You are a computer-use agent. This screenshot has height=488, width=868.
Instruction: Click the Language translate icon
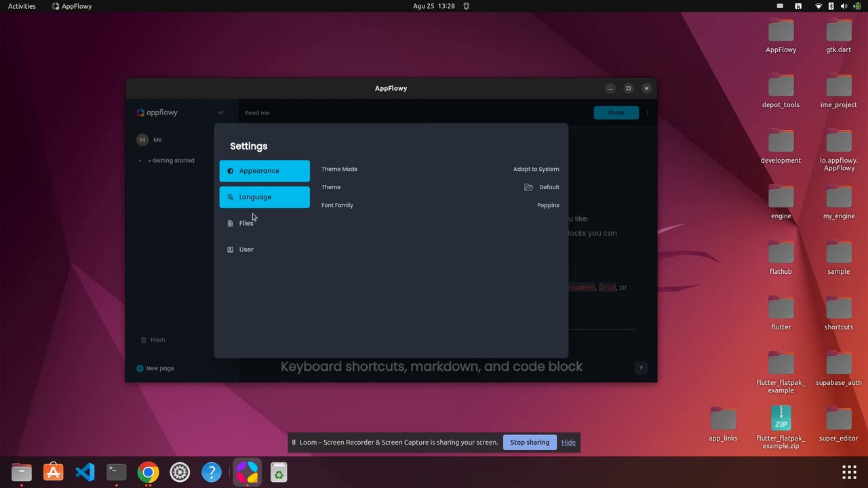coord(230,197)
